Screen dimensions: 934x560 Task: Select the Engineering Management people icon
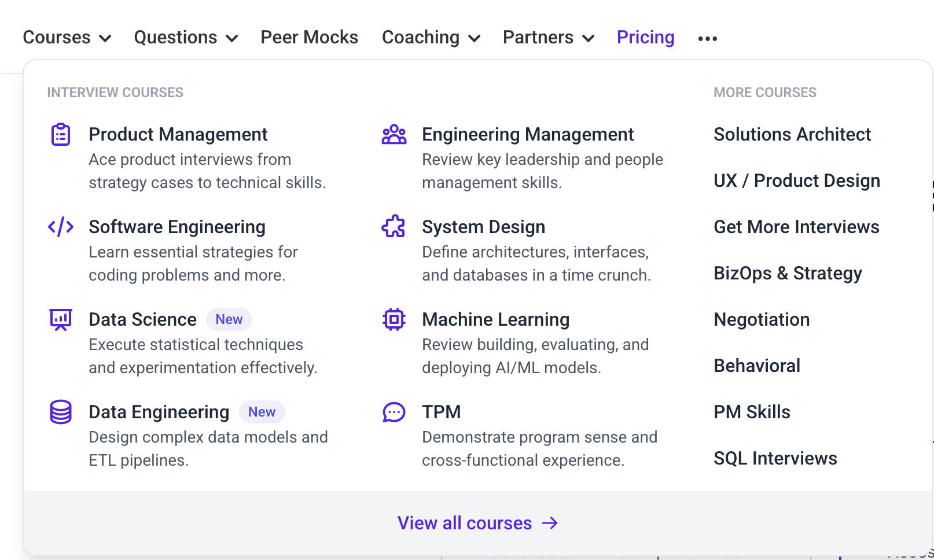point(394,134)
